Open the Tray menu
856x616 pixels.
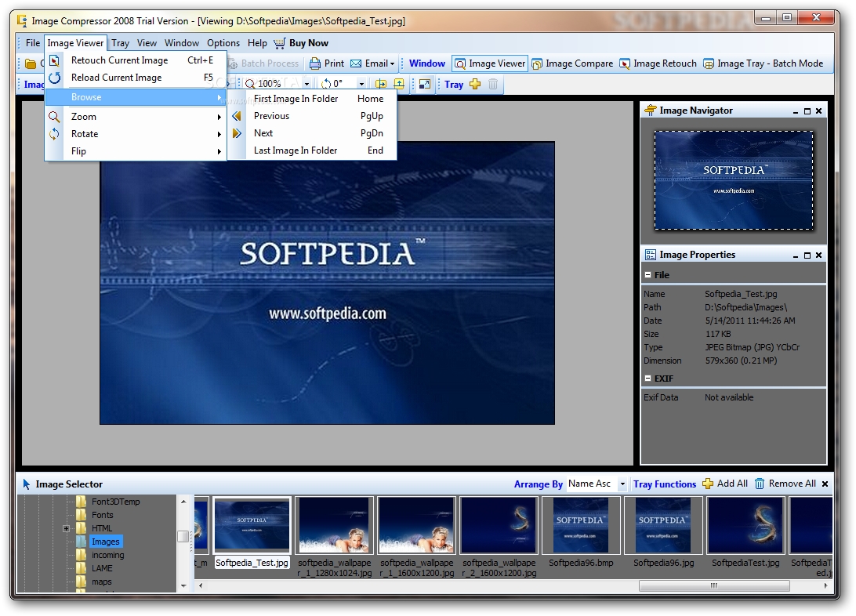[120, 43]
